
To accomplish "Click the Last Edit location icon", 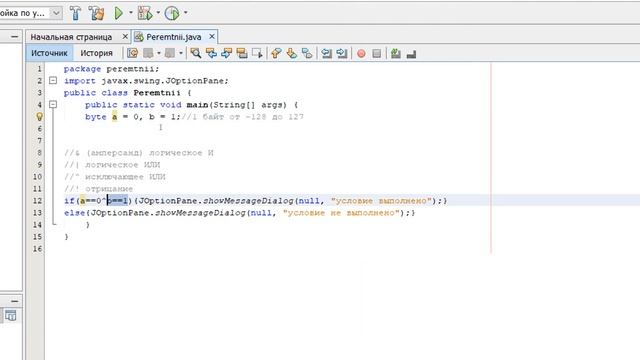I will (x=132, y=53).
